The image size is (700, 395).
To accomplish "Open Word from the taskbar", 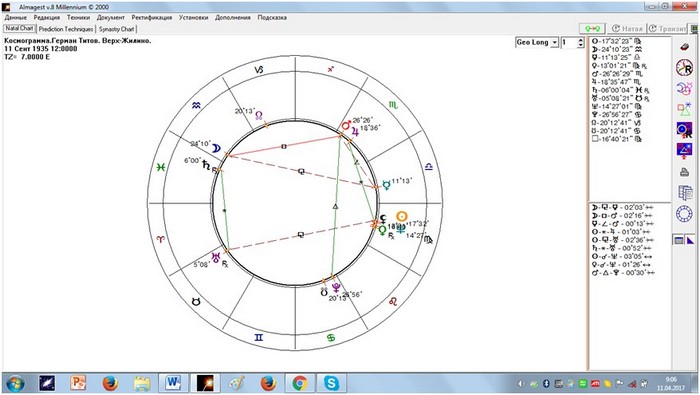I will tap(173, 383).
